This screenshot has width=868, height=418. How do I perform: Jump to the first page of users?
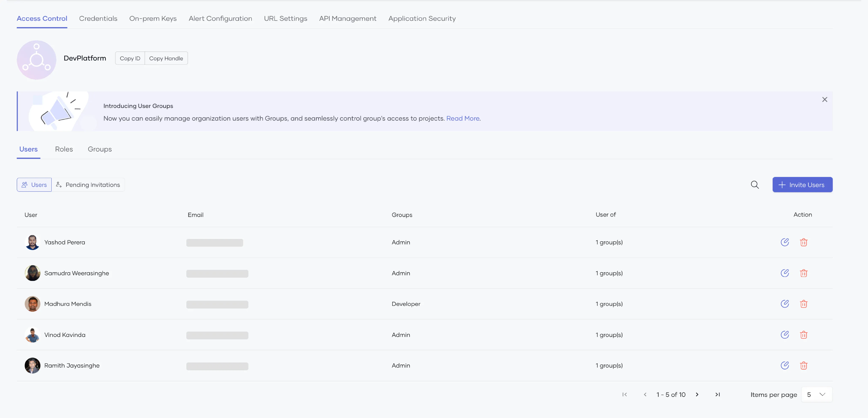point(625,394)
